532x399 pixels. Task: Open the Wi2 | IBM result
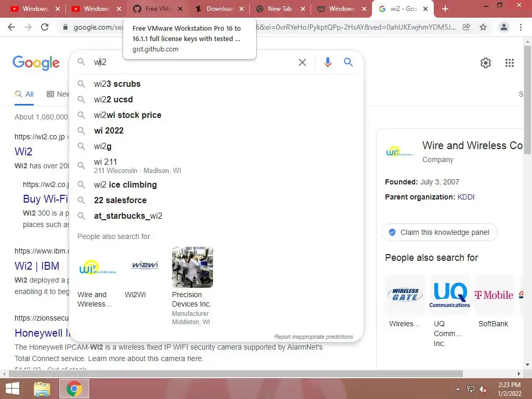tap(37, 265)
